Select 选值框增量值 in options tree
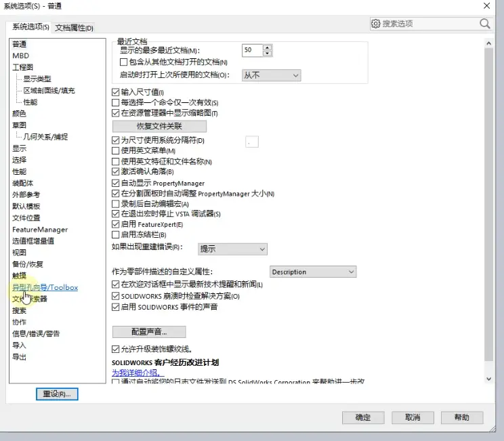Screen dimensions: 504x441 (x=33, y=241)
